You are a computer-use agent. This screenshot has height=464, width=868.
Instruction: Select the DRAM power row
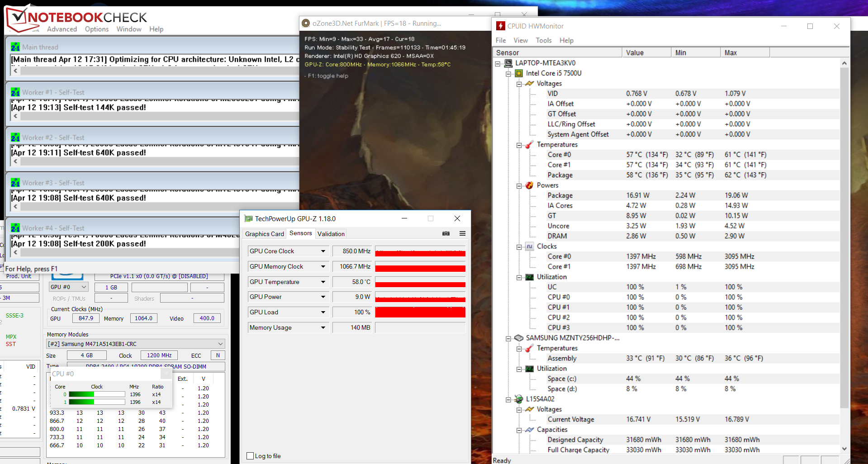pos(666,236)
